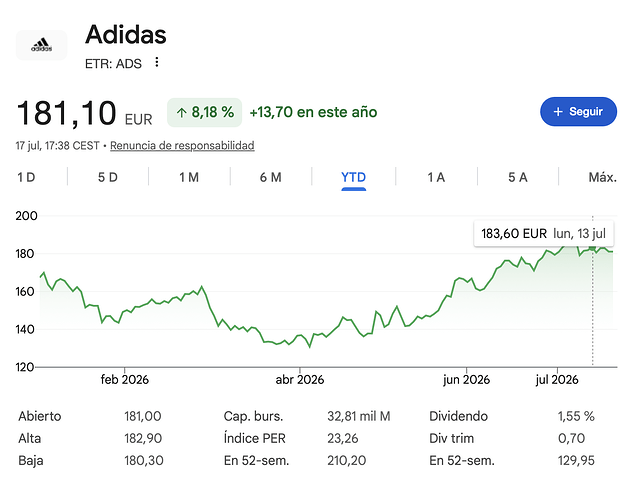
Task: Select the 1 D time range
Action: point(26,177)
